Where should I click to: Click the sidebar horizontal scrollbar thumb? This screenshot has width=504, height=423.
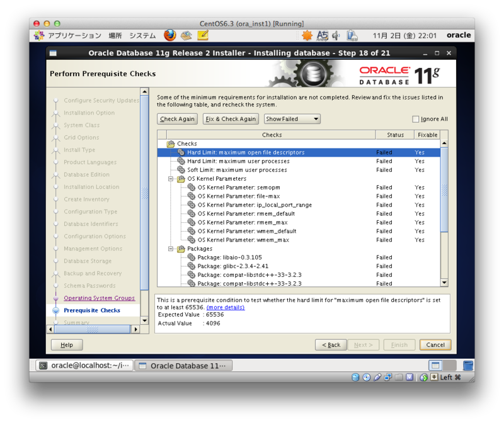[92, 329]
